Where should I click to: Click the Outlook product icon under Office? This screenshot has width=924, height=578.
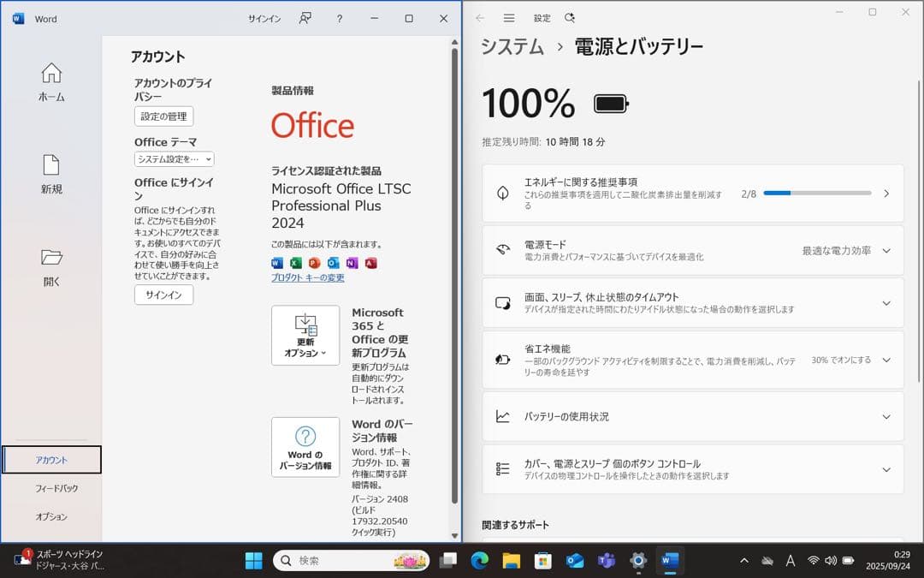[334, 263]
